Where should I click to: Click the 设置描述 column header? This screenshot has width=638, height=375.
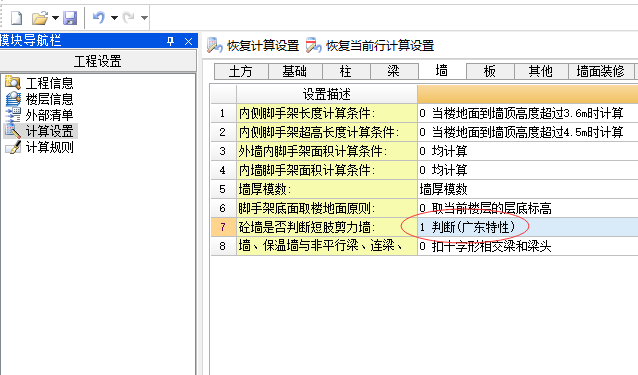[x=327, y=94]
